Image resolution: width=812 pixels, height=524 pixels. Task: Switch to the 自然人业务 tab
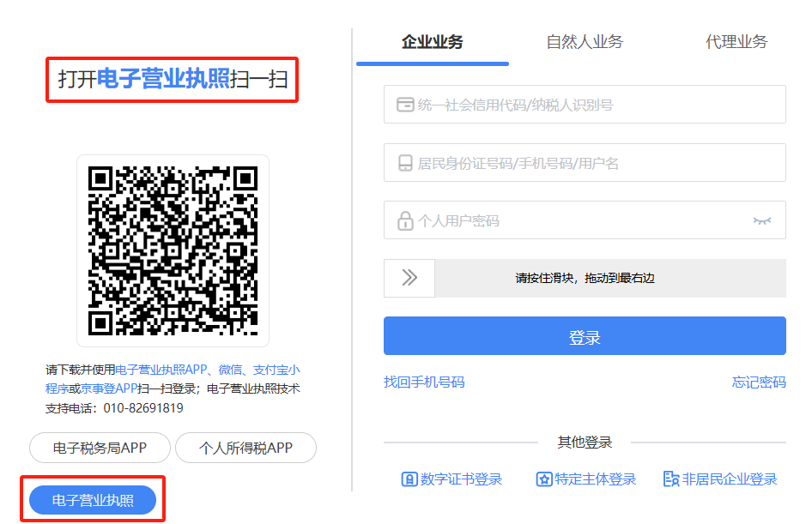coord(585,42)
